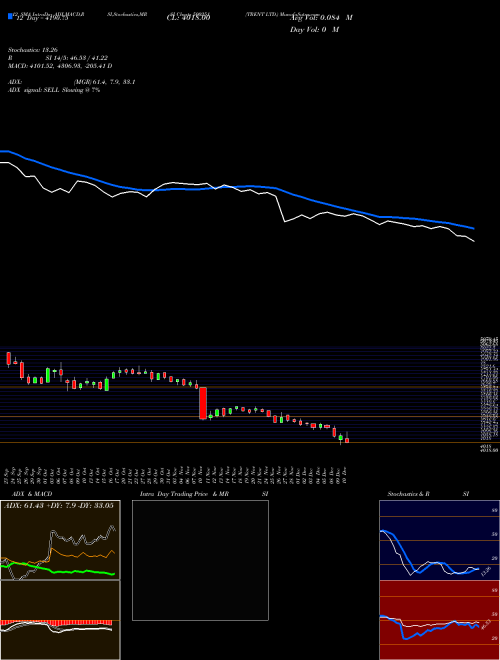Image resolution: width=500 pixels, height=660 pixels.
Task: Click the rotated '13.26' Stochastics value label
Action: (x=485, y=571)
